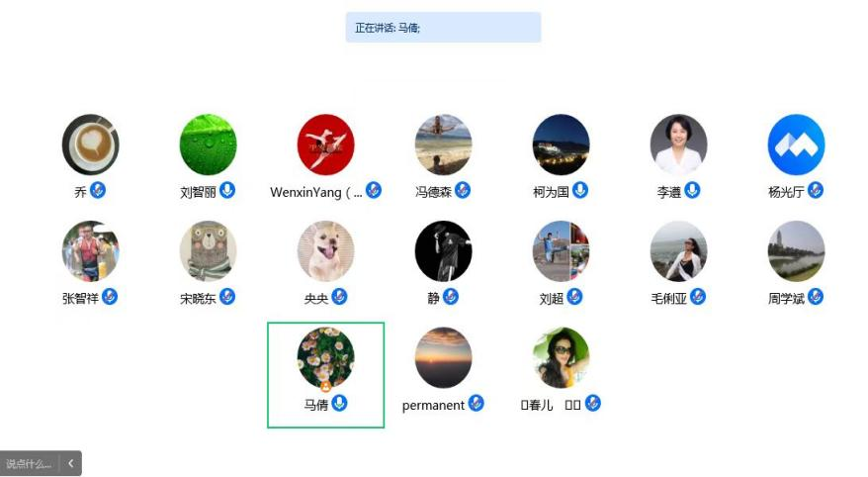Image resolution: width=868 pixels, height=477 pixels.
Task: Select the coffee cup avatar of 乔
Action: tap(90, 144)
